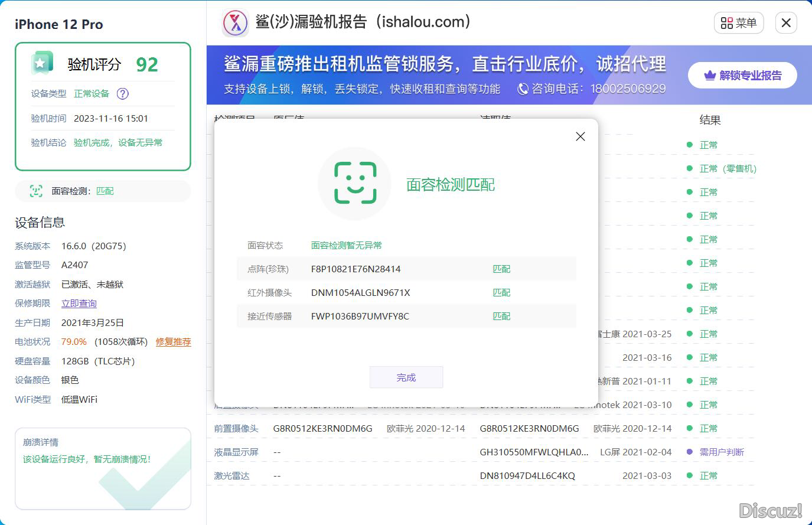This screenshot has width=812, height=525.
Task: Select proximity sensor serial FWP1036B97UMVFY8C
Action: tap(360, 316)
